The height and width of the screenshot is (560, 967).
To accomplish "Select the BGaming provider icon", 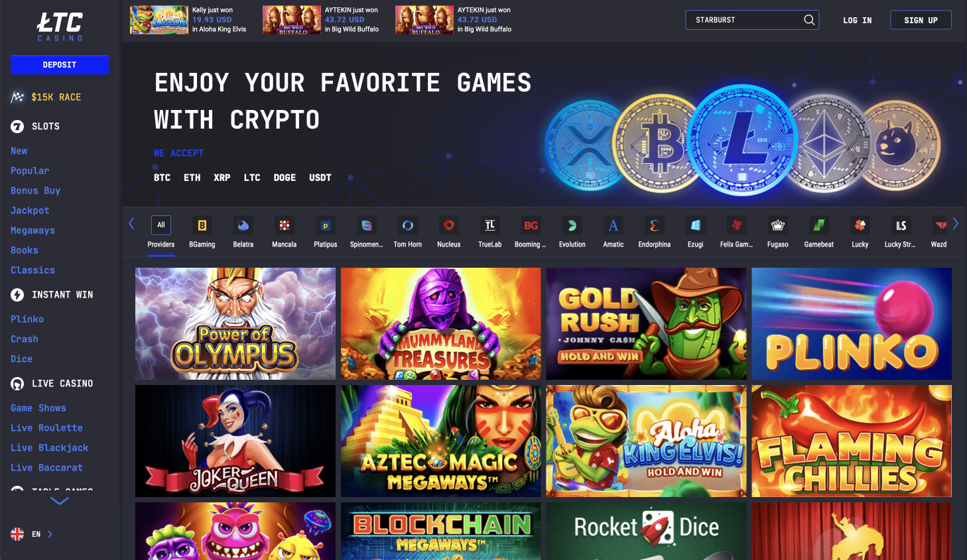I will pyautogui.click(x=202, y=225).
